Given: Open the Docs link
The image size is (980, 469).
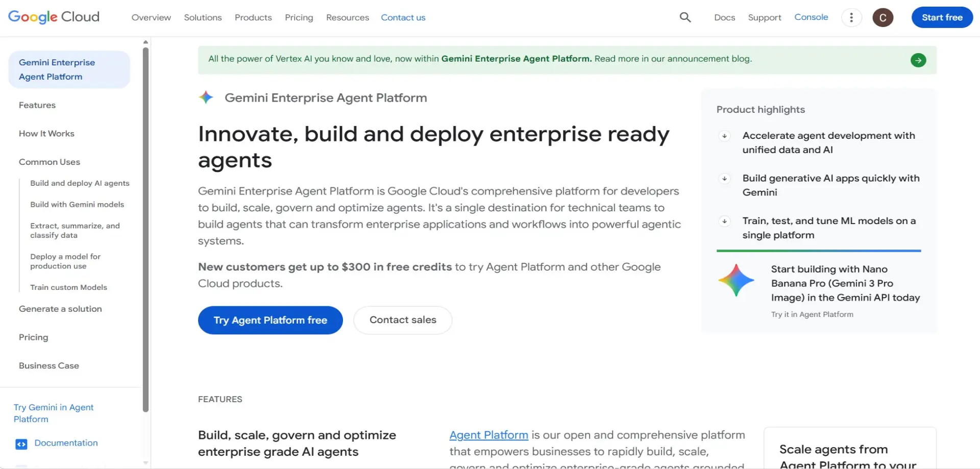Looking at the screenshot, I should pyautogui.click(x=724, y=17).
